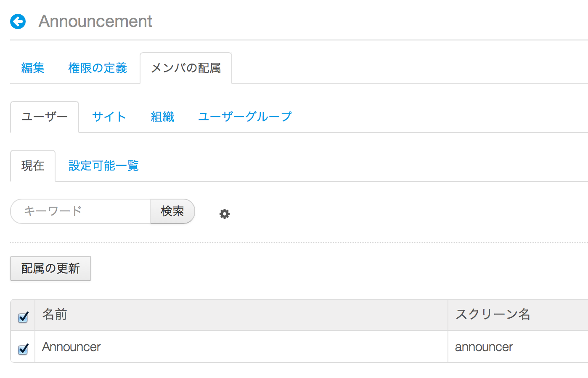Click the 配属の更新 button

coord(50,269)
